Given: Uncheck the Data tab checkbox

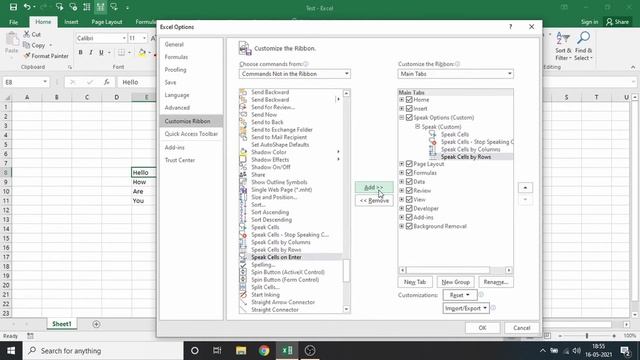Looking at the screenshot, I should (x=409, y=182).
